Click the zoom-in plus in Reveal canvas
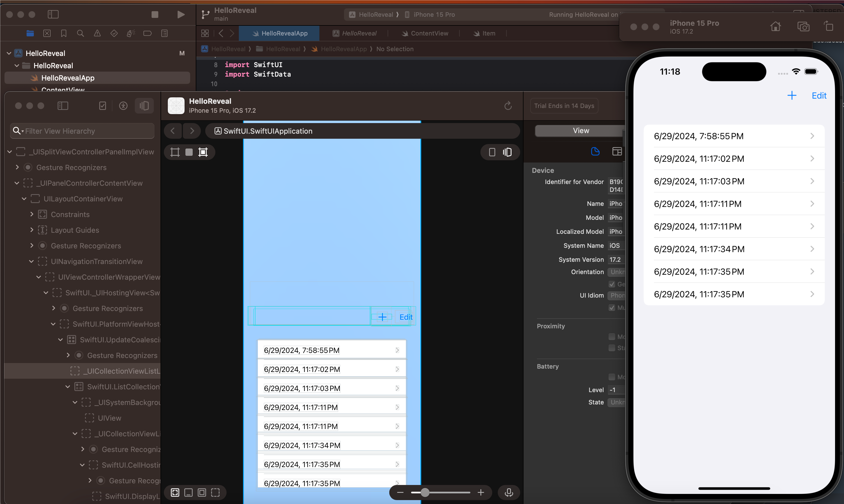 point(481,493)
